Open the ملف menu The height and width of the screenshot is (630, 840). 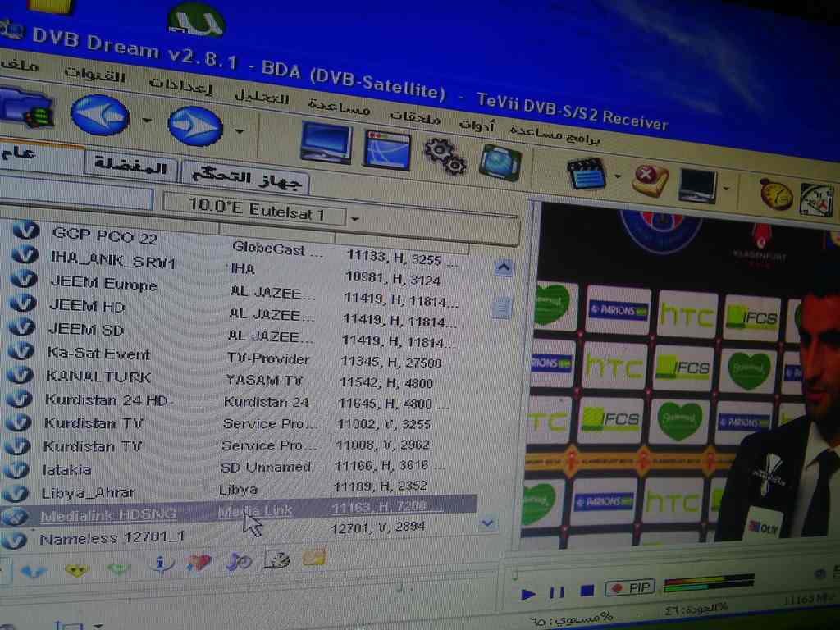click(x=20, y=66)
